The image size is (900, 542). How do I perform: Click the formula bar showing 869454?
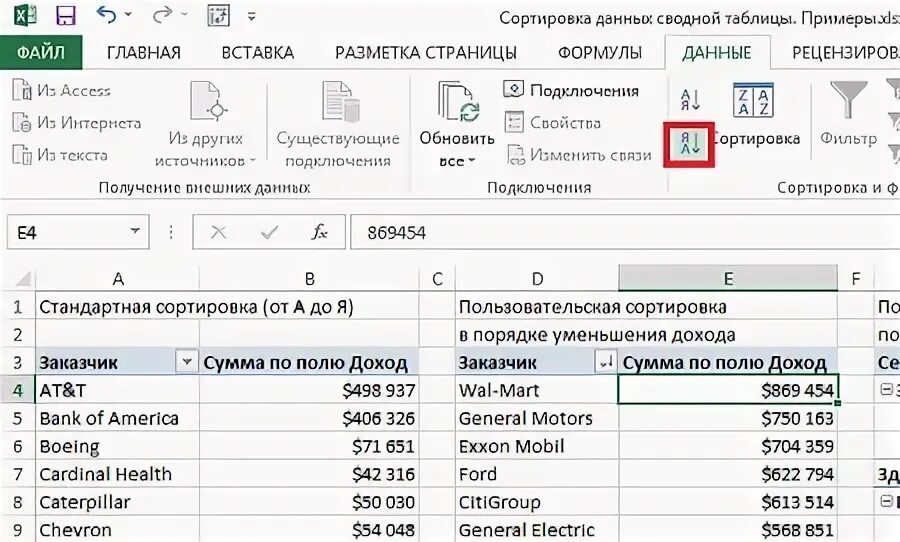click(625, 232)
